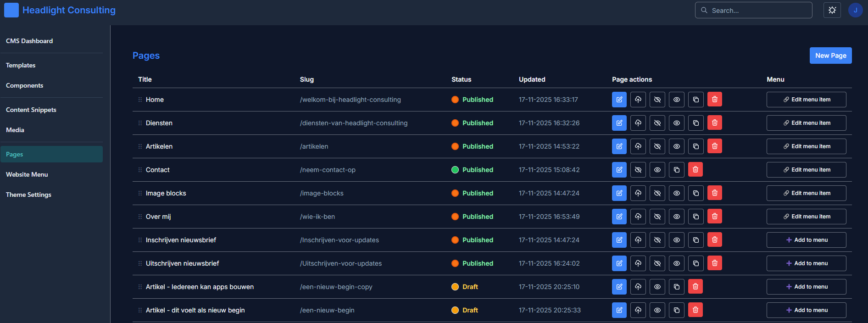Viewport: 868px width, 323px height.
Task: Open the user avatar menu labeled J
Action: [x=855, y=10]
